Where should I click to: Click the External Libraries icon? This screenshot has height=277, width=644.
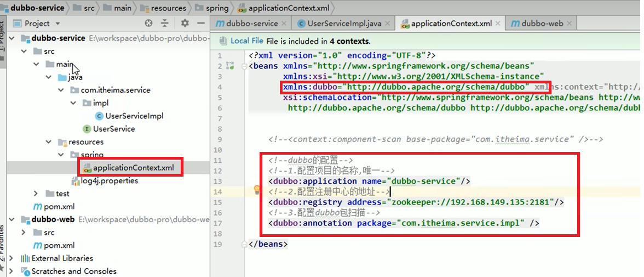click(x=25, y=258)
